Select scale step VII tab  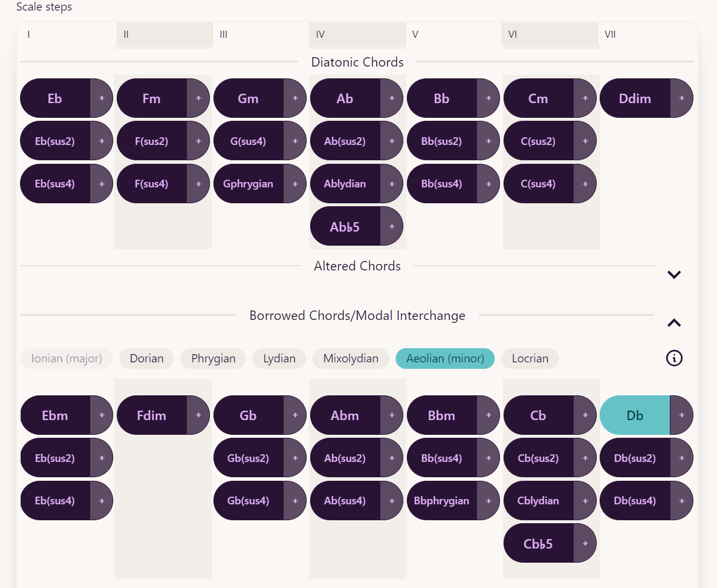647,34
